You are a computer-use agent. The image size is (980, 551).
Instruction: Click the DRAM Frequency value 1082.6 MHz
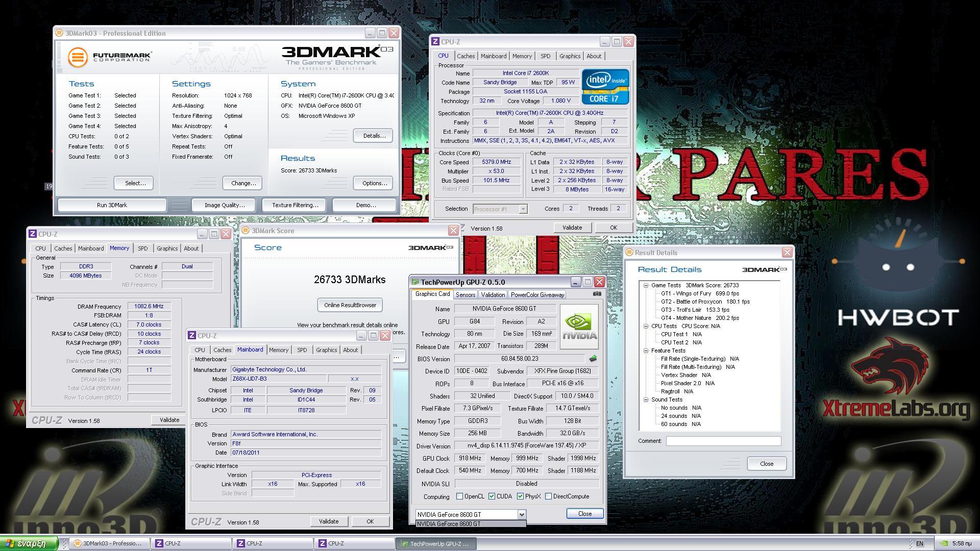coord(149,306)
